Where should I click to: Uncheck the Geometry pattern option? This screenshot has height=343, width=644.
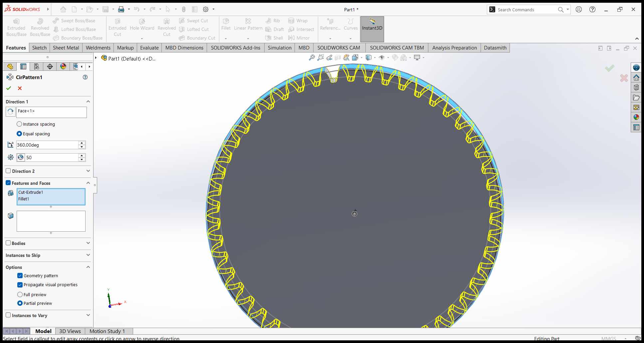(20, 276)
